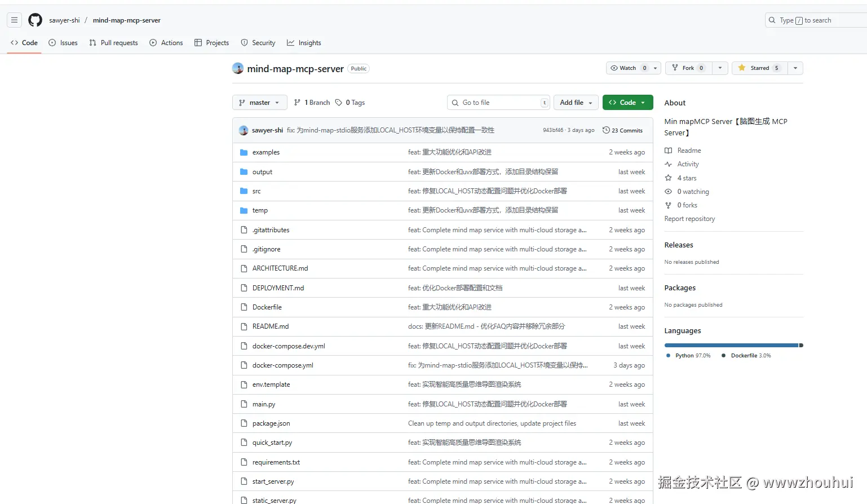Screen dimensions: 867x504
Task: Open the Packages section link
Action: pos(680,288)
